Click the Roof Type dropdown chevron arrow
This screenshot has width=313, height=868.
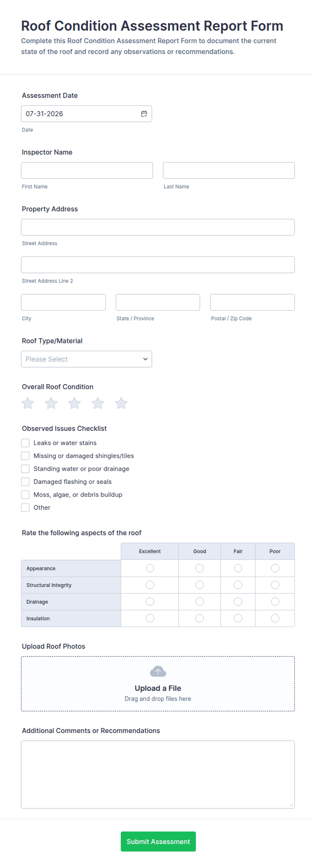pyautogui.click(x=145, y=359)
